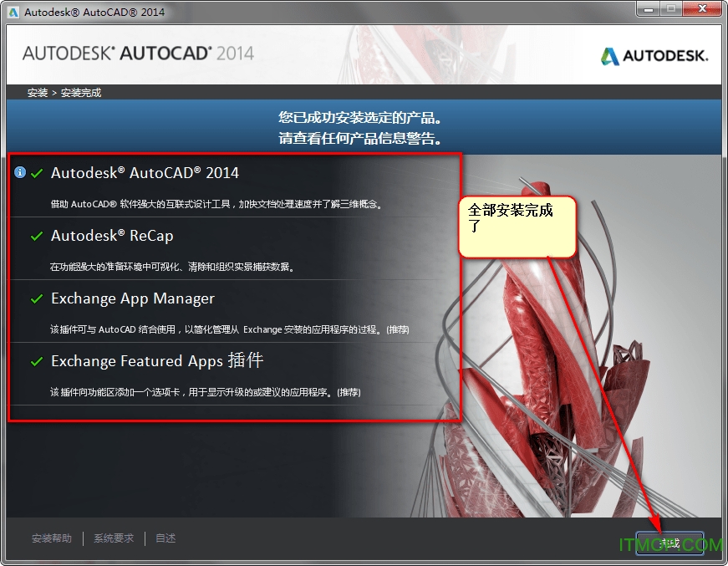The height and width of the screenshot is (566, 728).
Task: Click the 完成 finish button
Action: click(669, 543)
